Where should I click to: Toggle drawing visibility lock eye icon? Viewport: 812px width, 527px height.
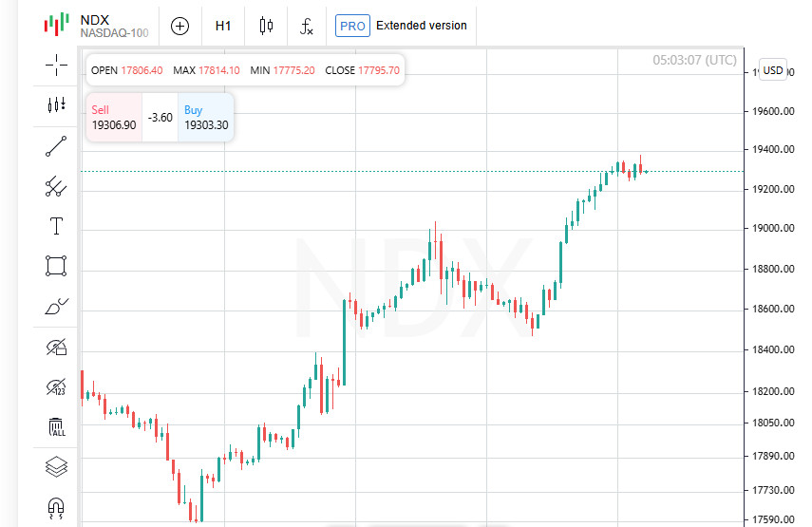click(x=56, y=347)
